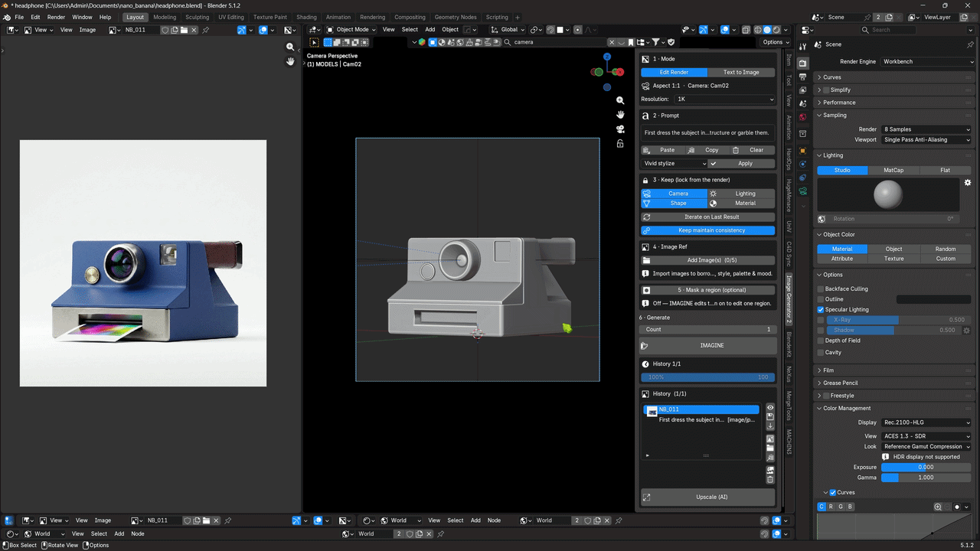Click the pin icon in Scene properties header
Image resolution: width=980 pixels, height=551 pixels.
click(x=970, y=44)
